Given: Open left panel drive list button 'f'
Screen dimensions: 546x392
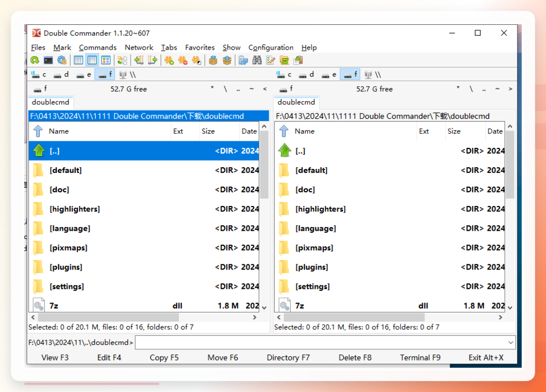Looking at the screenshot, I should pyautogui.click(x=40, y=89).
